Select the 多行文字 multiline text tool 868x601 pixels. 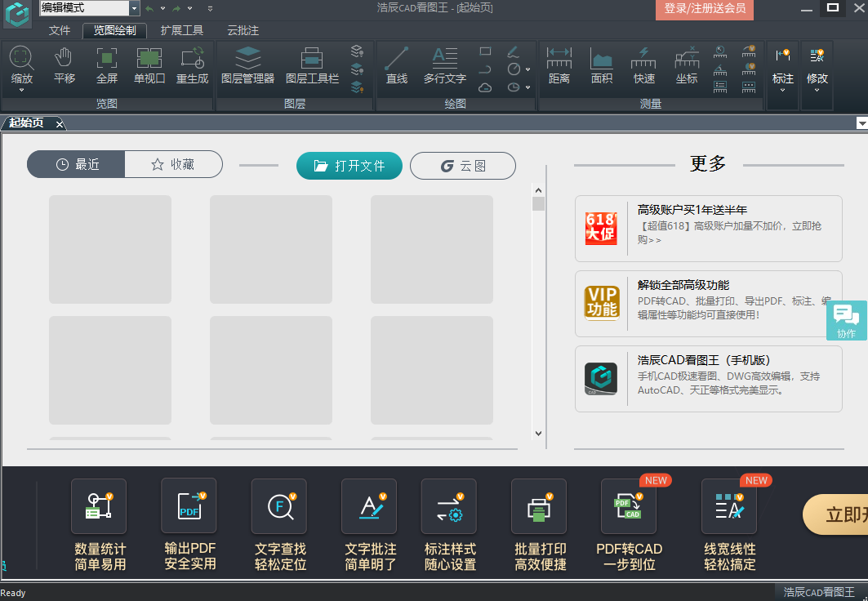point(444,65)
